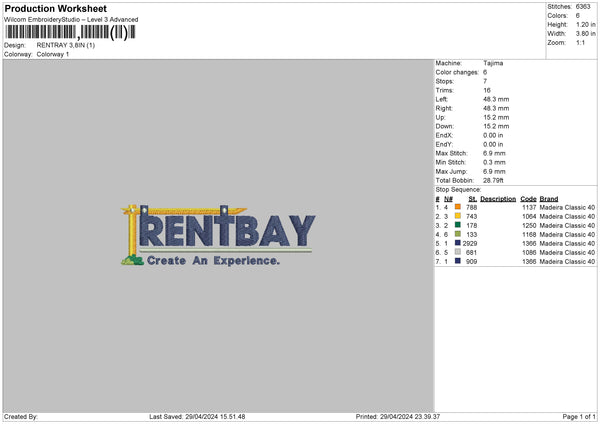This screenshot has height=424, width=600.
Task: Click "Last Saved: 29/04/2024 15.51.48" footer
Action: pyautogui.click(x=197, y=416)
